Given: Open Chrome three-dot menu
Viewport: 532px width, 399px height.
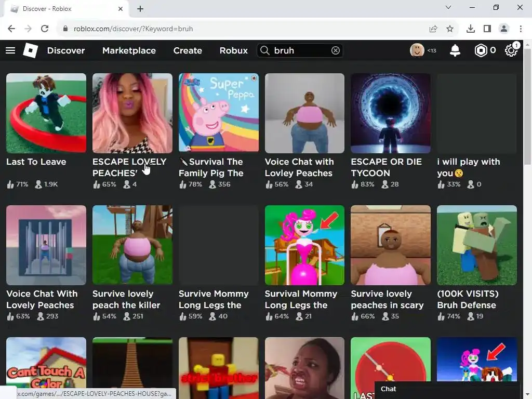Looking at the screenshot, I should click(521, 29).
